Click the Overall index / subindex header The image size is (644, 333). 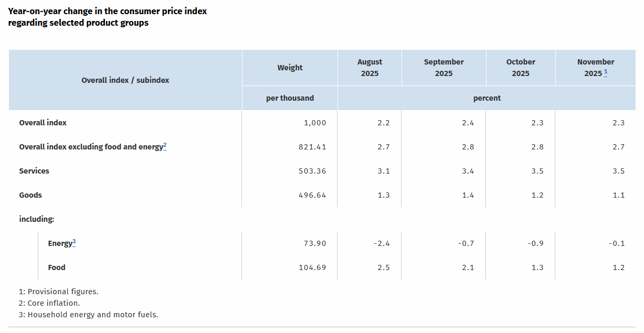(x=125, y=80)
